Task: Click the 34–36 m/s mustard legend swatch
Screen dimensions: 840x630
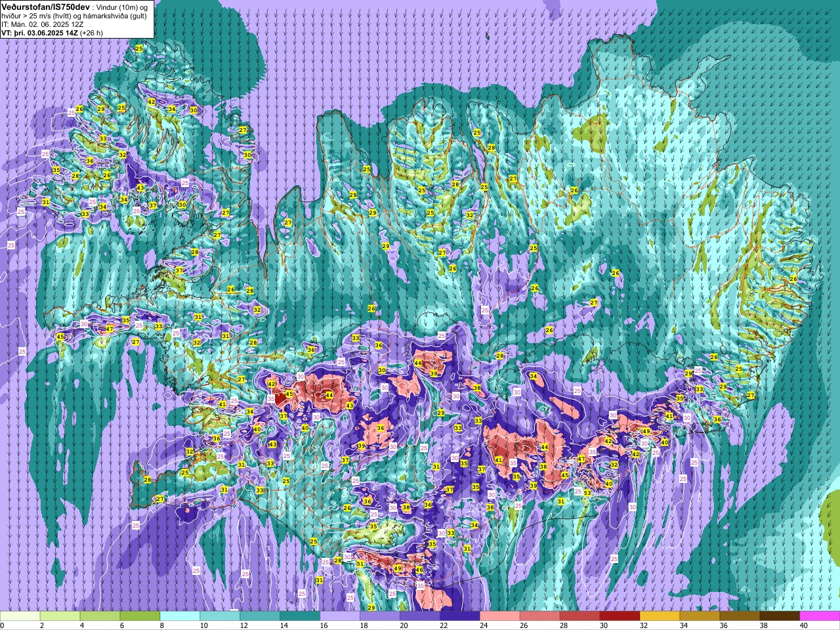Action: point(700,616)
